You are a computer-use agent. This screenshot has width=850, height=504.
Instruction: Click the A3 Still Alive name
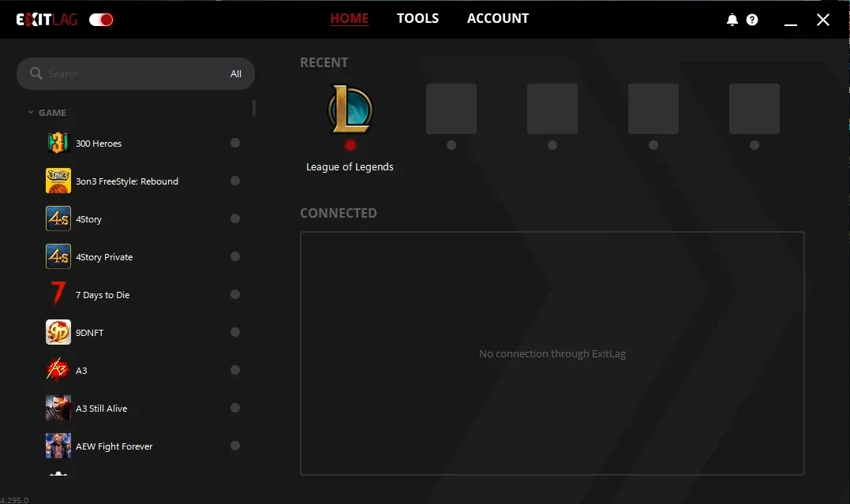point(101,409)
